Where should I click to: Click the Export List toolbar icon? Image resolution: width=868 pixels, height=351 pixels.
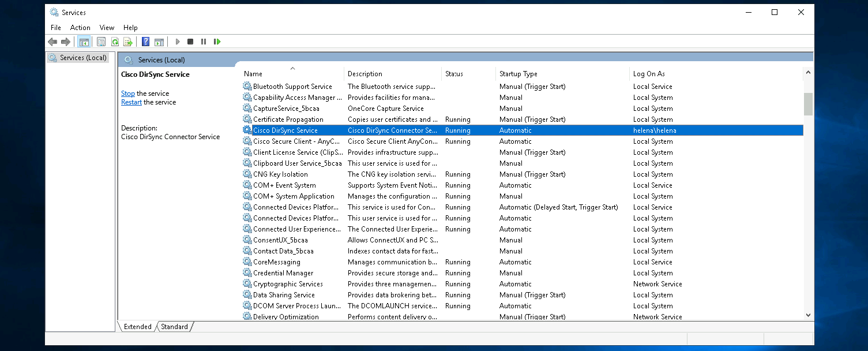pyautogui.click(x=128, y=42)
